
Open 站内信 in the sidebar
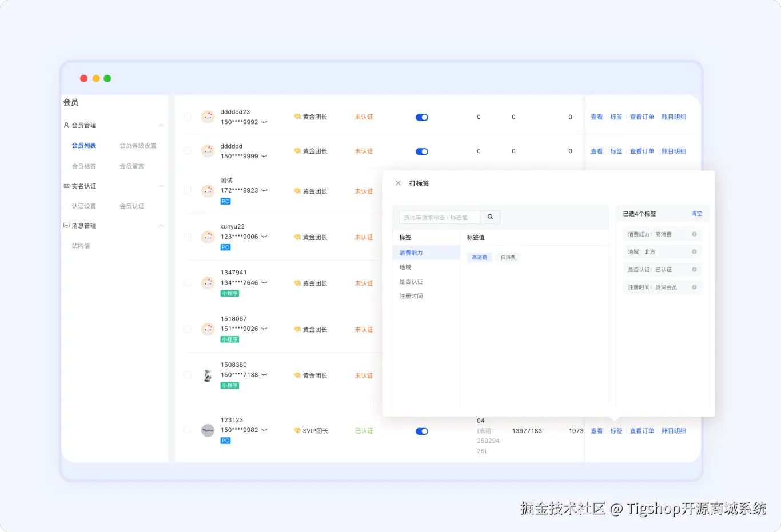click(81, 246)
